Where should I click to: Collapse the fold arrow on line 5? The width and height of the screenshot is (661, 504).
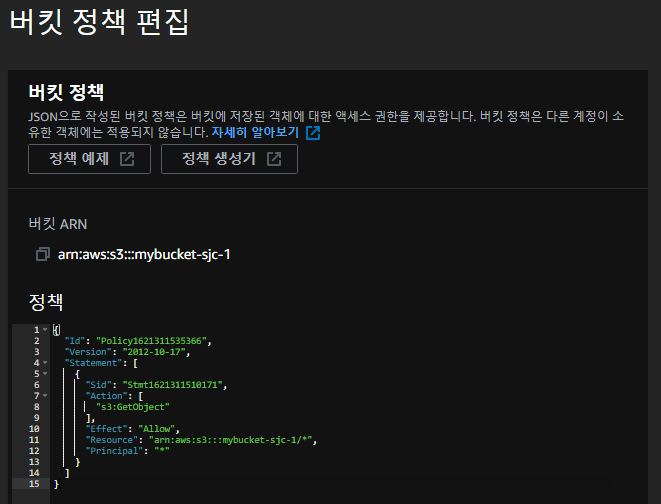(x=45, y=373)
